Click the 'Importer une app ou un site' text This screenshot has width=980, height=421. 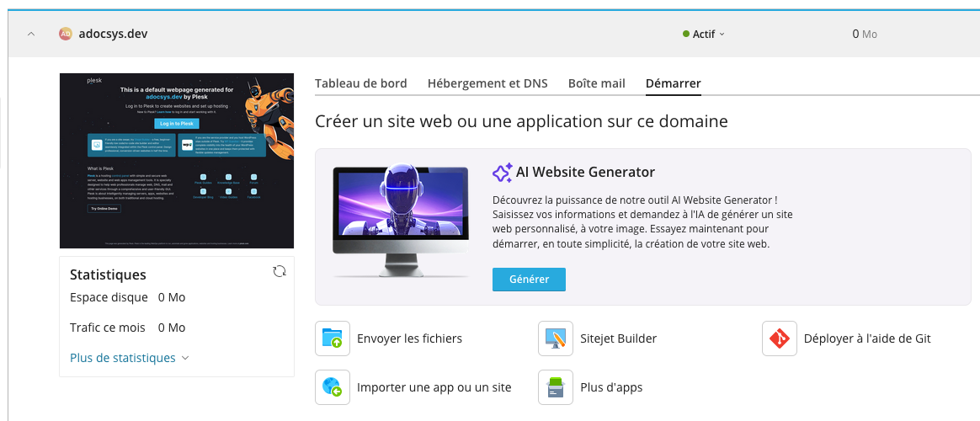coord(434,387)
